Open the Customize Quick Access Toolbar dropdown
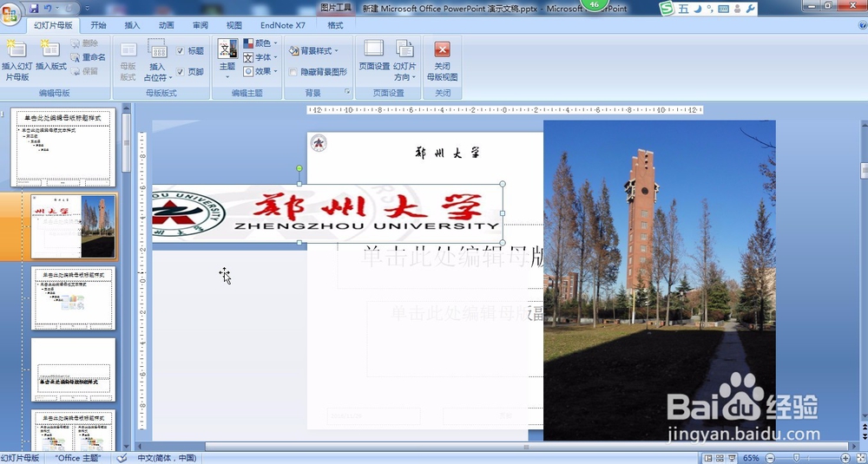868x464 pixels. (x=88, y=9)
